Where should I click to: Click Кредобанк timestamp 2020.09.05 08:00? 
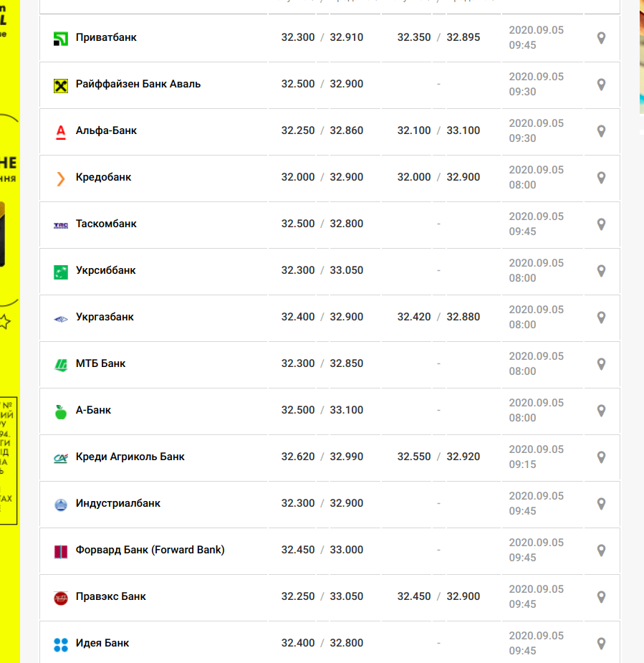pyautogui.click(x=537, y=177)
